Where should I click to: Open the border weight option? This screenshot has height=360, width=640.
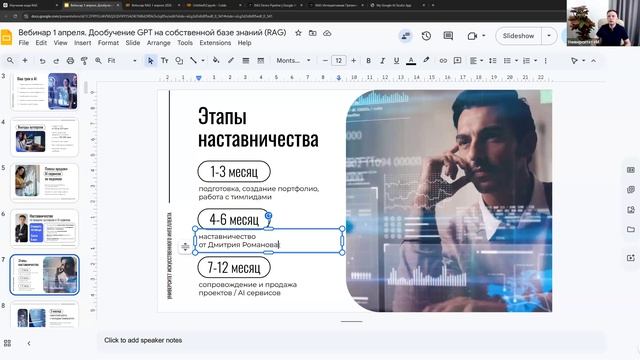pos(246,60)
